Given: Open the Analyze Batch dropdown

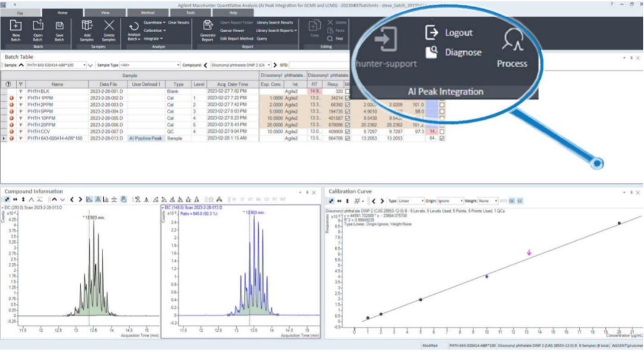Looking at the screenshot, I should pyautogui.click(x=134, y=37).
